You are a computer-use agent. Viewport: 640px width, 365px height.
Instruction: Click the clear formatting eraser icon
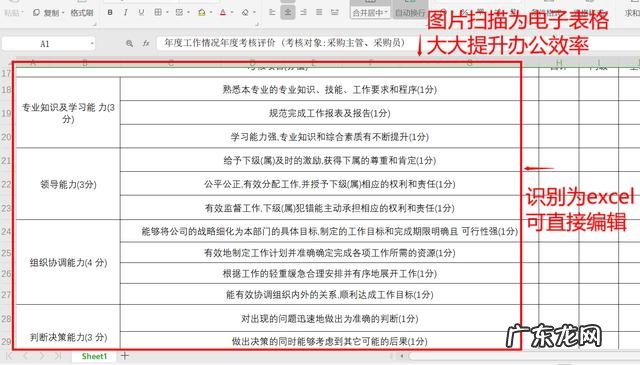pos(245,13)
